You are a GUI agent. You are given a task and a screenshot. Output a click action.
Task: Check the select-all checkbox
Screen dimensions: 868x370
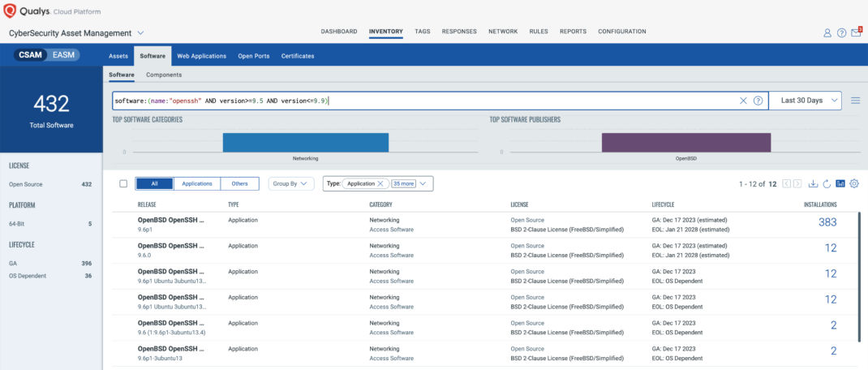[123, 184]
